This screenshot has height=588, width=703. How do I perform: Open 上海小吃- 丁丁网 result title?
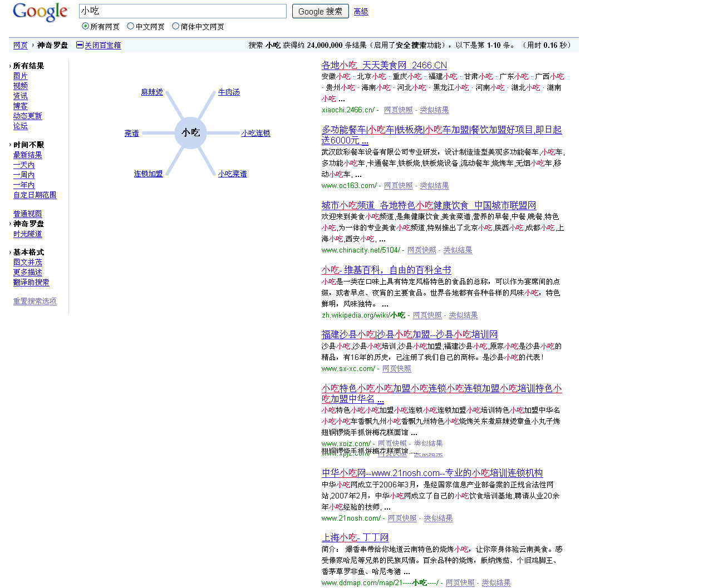tap(355, 538)
